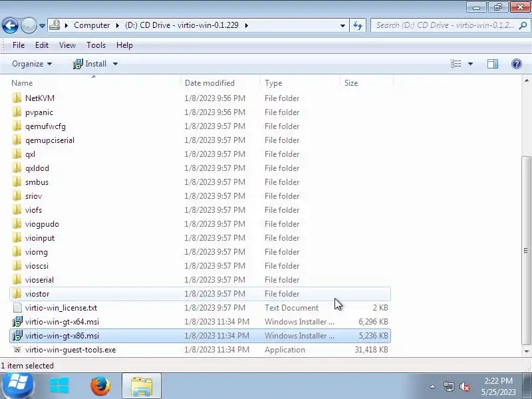Launch Firefox from the taskbar

point(100,386)
